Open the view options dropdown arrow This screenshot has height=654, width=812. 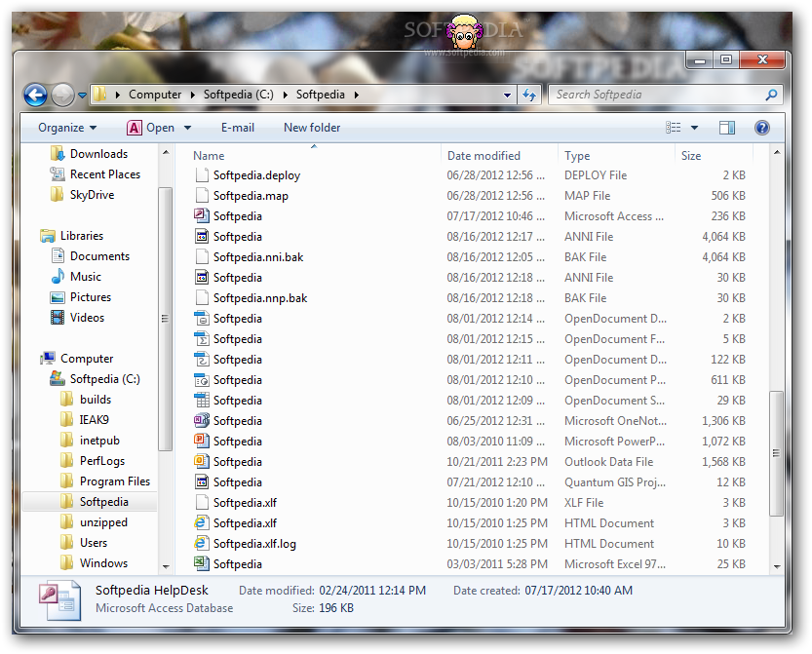point(694,128)
